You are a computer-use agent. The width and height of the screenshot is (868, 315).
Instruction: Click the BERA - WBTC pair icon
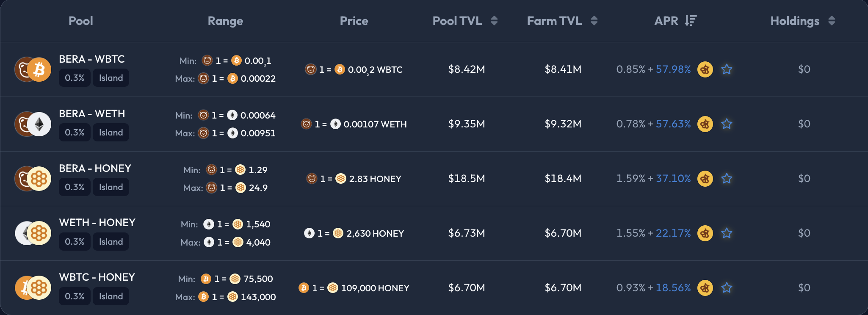coord(33,69)
